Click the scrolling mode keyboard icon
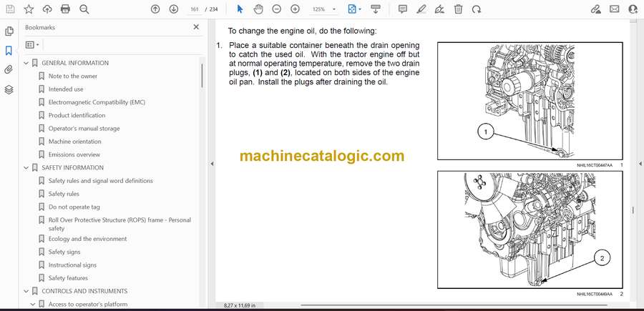Image resolution: width=644 pixels, height=311 pixels. click(x=376, y=9)
